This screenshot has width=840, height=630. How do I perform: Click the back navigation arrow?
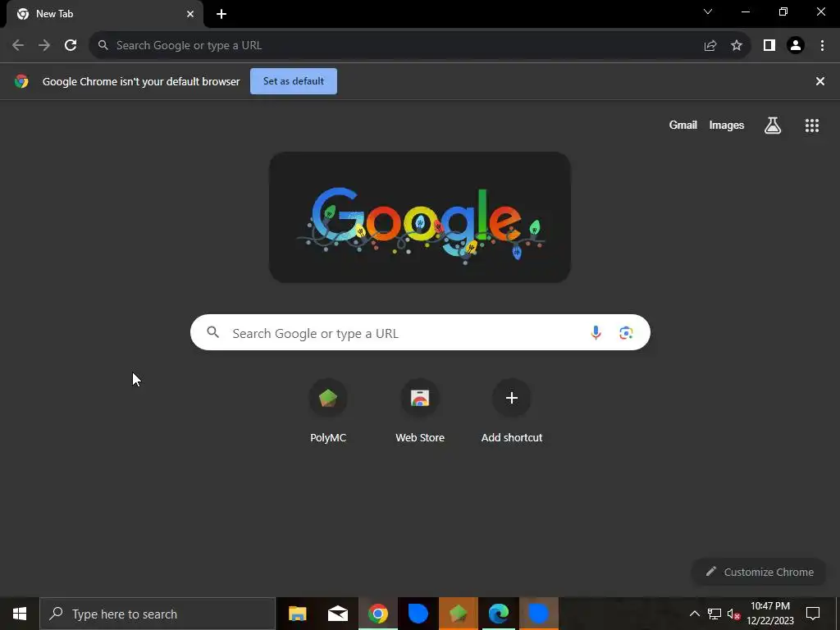click(18, 46)
